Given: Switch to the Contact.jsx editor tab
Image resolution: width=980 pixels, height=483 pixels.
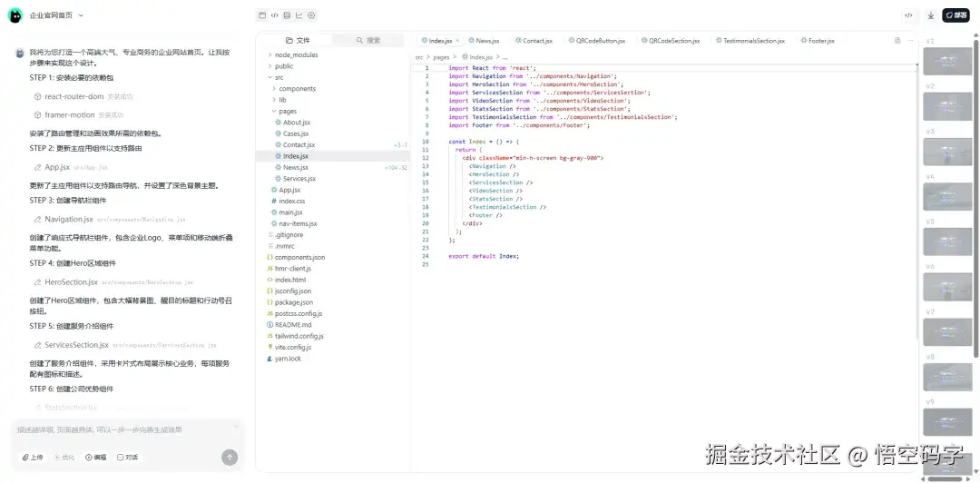Looking at the screenshot, I should (534, 41).
